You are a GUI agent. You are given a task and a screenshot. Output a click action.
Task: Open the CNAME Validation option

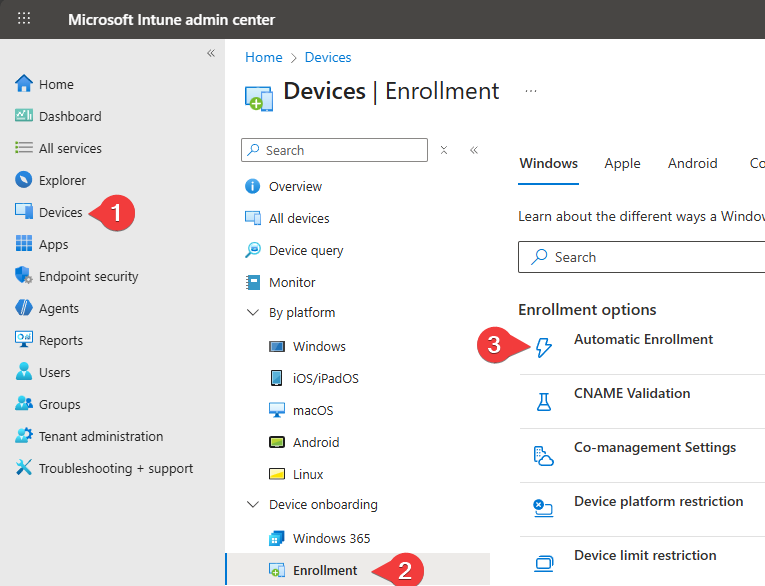tap(632, 393)
